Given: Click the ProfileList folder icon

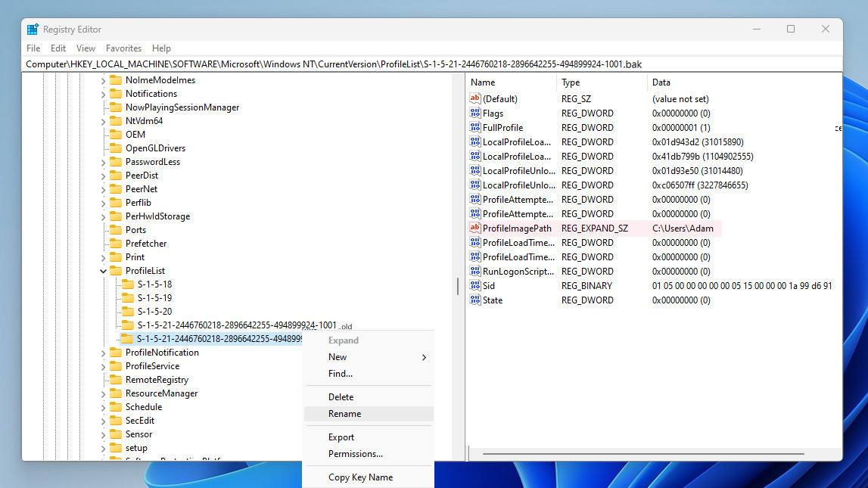Looking at the screenshot, I should (116, 271).
